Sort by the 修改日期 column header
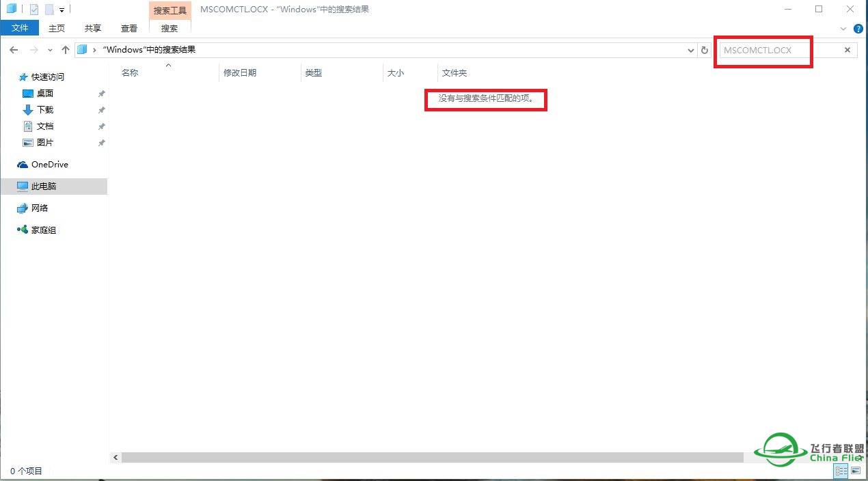Screen dimensions: 868x481 point(241,72)
